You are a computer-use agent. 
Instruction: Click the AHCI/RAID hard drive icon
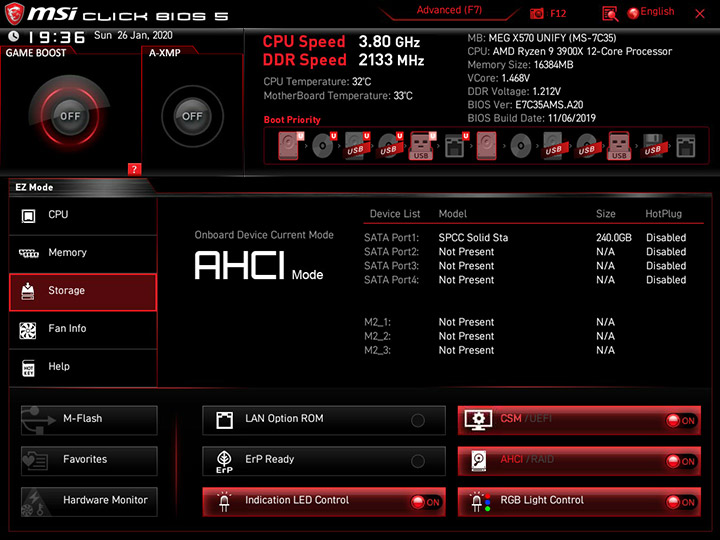click(x=478, y=461)
